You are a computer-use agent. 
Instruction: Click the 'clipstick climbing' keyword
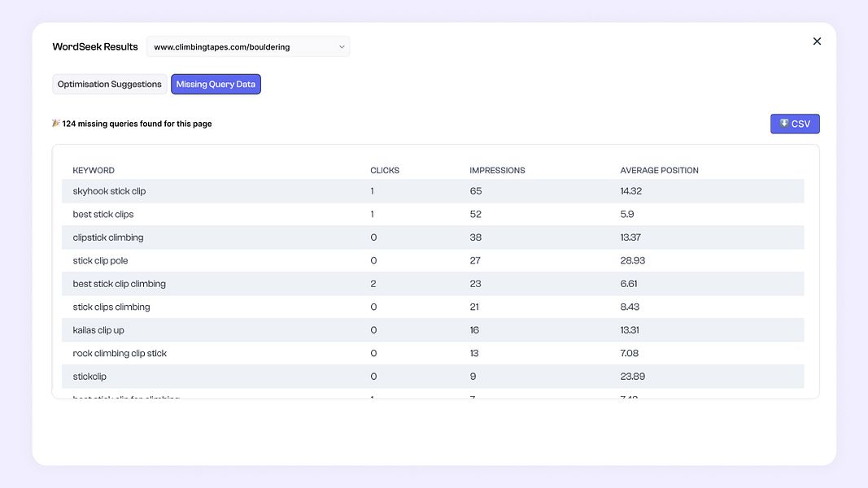click(108, 237)
